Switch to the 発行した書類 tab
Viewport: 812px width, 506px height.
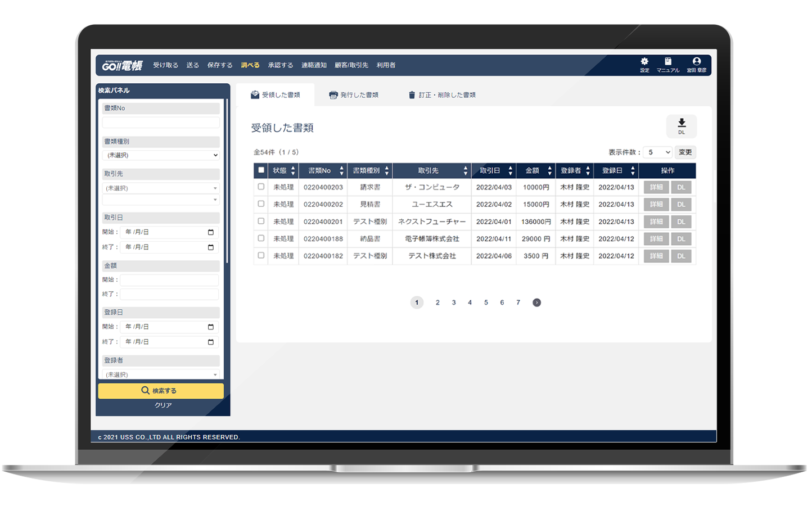pos(354,95)
